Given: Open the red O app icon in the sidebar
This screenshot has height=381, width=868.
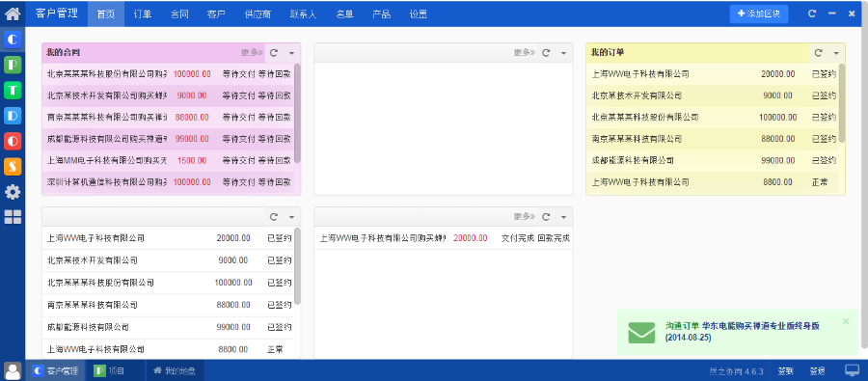Looking at the screenshot, I should [x=13, y=141].
